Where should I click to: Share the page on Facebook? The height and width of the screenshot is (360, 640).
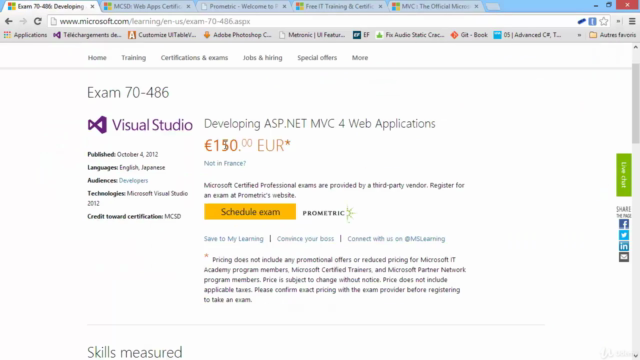pyautogui.click(x=624, y=224)
